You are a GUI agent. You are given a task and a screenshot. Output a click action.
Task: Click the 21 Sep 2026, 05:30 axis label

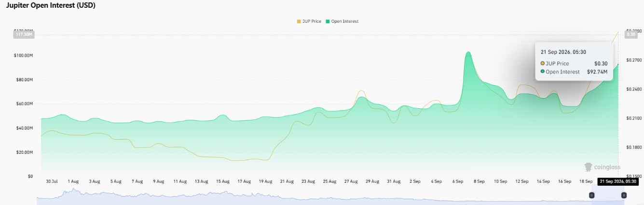618,182
